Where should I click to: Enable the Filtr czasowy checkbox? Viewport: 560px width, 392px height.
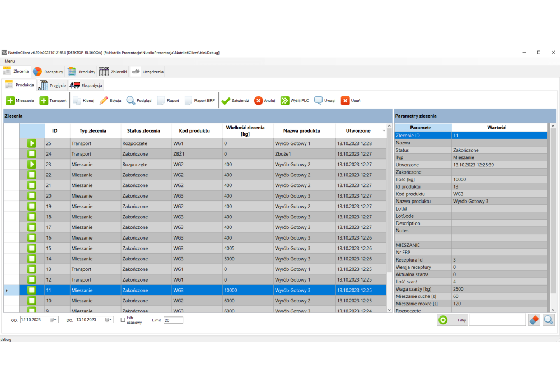click(123, 320)
